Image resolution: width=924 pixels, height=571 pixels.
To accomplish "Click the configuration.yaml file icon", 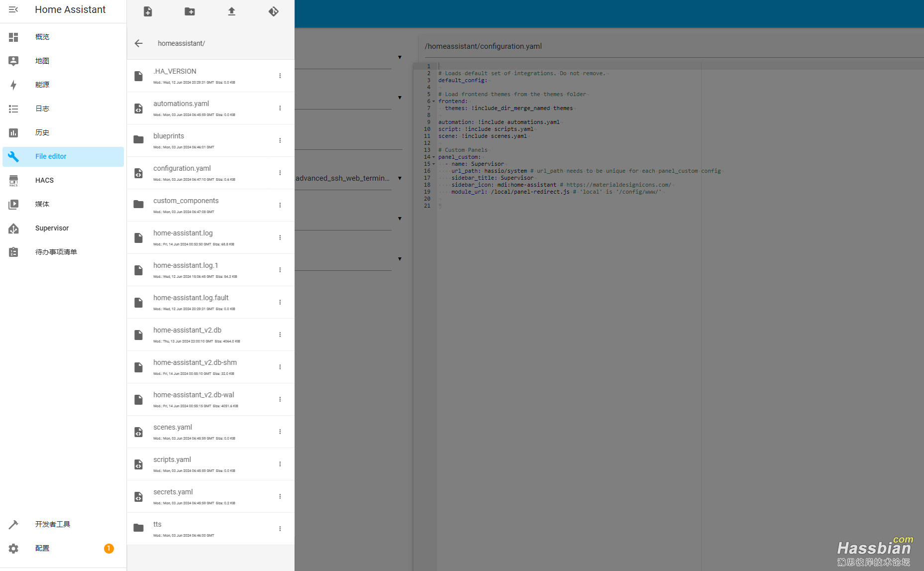I will click(x=139, y=173).
